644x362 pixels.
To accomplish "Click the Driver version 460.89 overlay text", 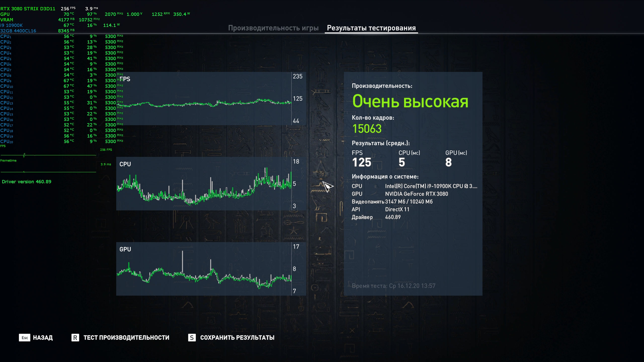I will [27, 182].
